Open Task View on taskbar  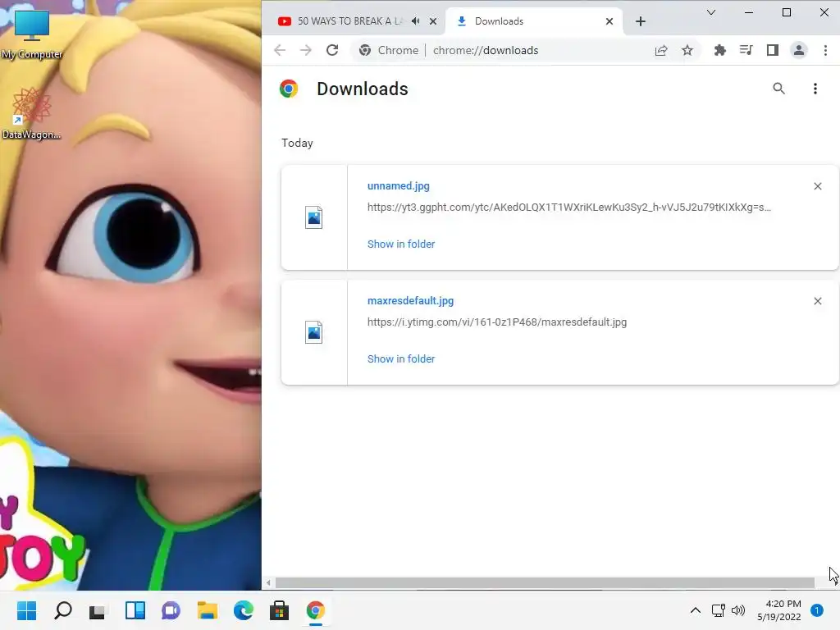pyautogui.click(x=98, y=610)
